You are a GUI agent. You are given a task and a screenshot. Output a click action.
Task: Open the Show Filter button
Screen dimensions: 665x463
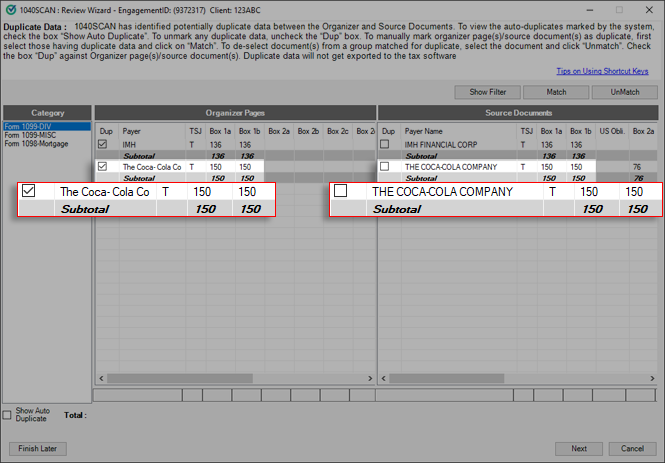[x=487, y=92]
